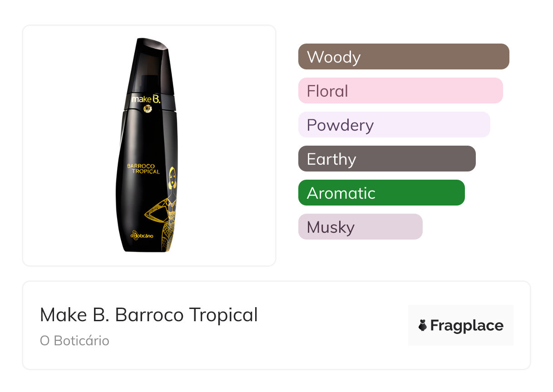This screenshot has width=553, height=392.
Task: Click the Musky accord bar
Action: (x=360, y=227)
